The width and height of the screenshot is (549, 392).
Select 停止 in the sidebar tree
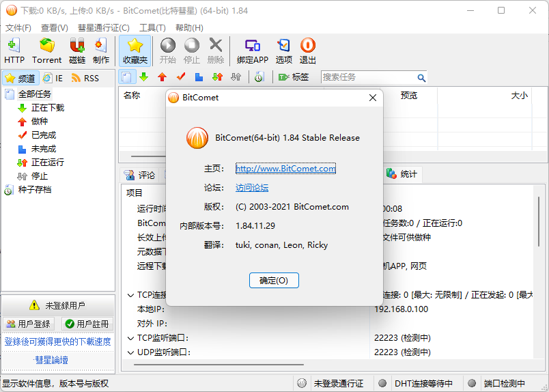point(39,176)
